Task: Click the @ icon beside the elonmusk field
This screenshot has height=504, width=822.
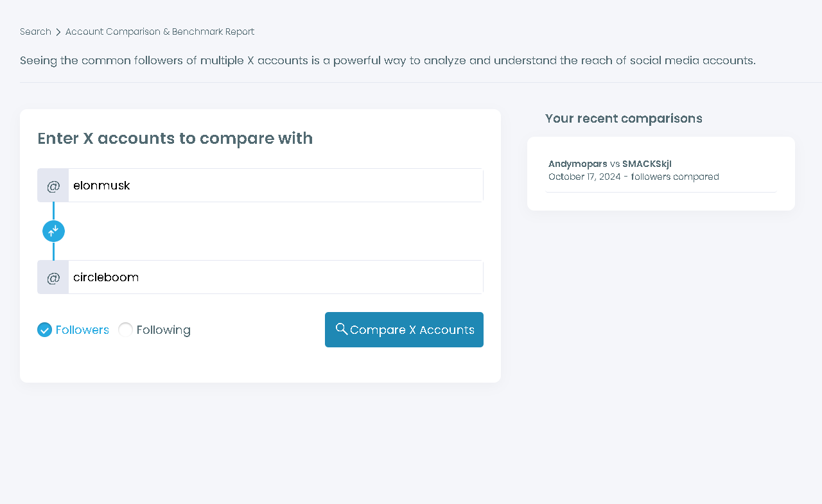Action: 53,185
